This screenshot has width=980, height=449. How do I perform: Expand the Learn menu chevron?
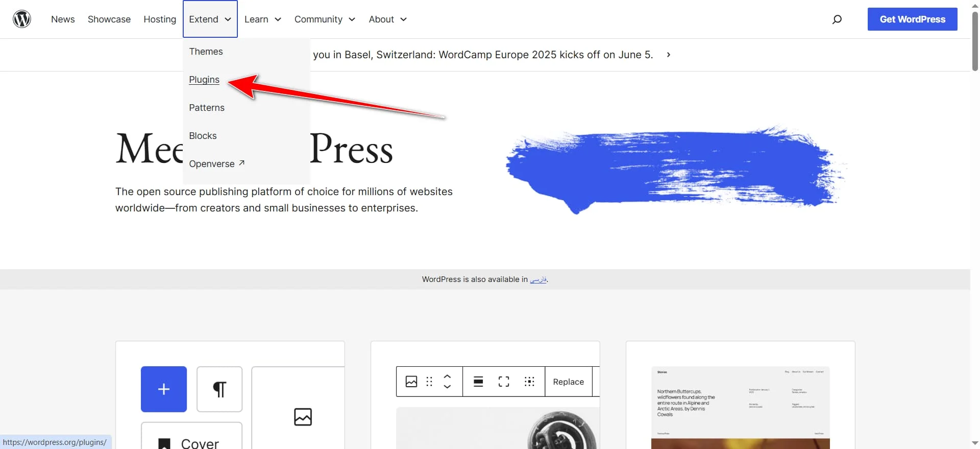[x=278, y=19]
